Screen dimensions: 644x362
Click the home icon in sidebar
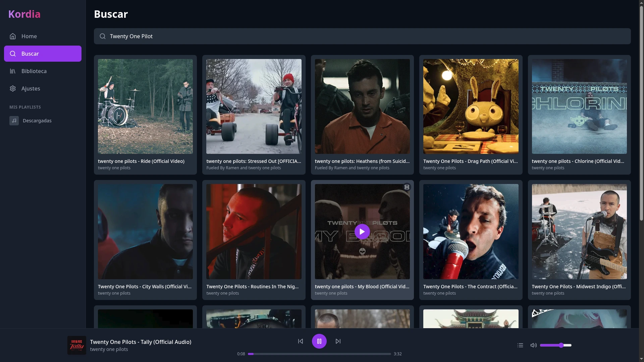coord(13,36)
